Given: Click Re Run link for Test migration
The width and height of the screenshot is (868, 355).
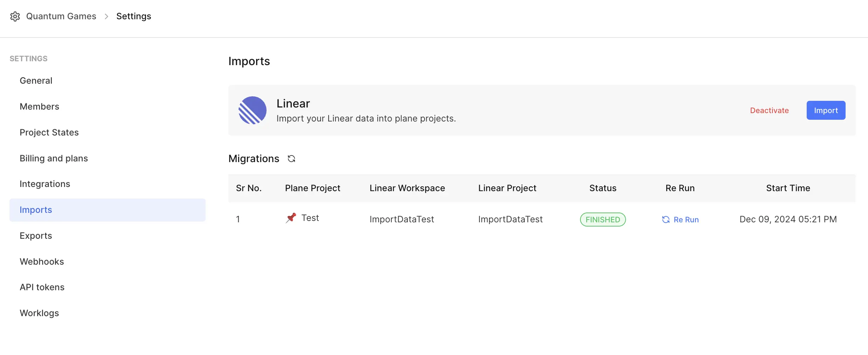Looking at the screenshot, I should [680, 220].
